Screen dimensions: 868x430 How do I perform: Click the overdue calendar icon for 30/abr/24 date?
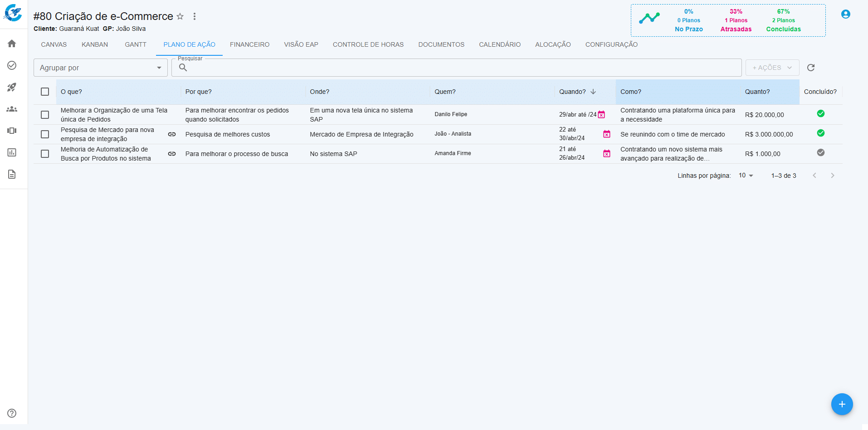[x=607, y=134]
